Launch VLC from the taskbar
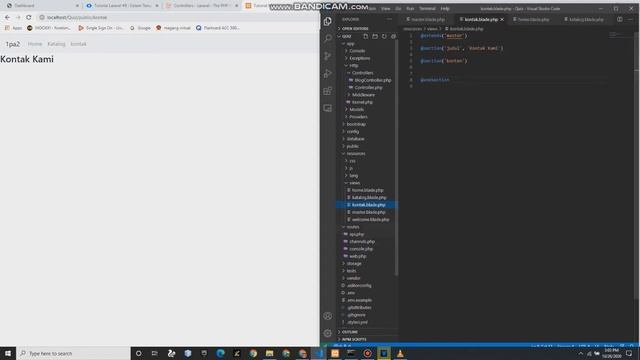 coord(400,353)
